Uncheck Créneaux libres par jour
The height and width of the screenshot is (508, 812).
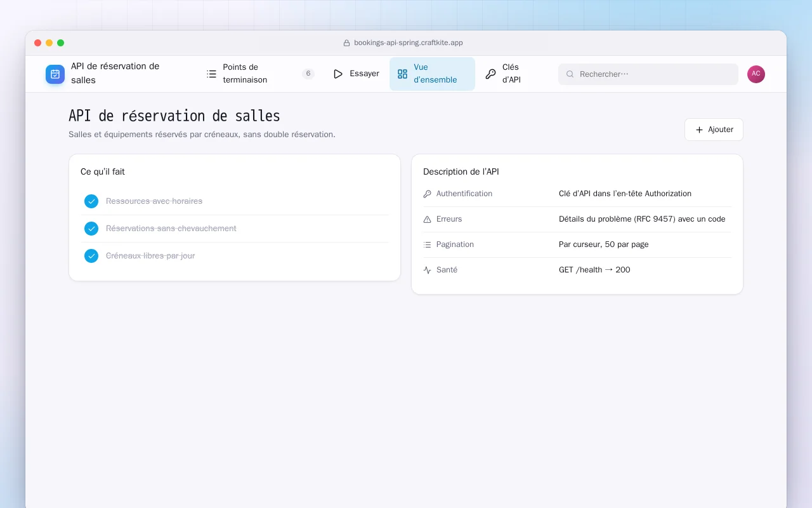(x=91, y=256)
